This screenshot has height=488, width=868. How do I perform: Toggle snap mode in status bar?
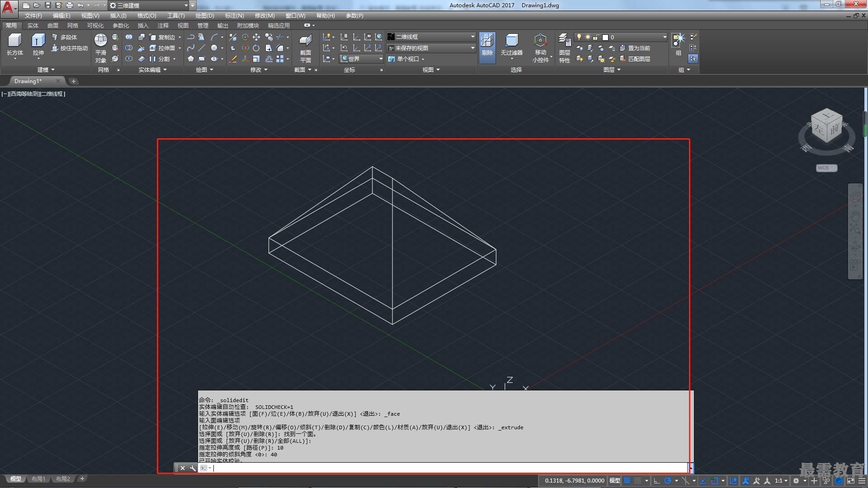click(637, 481)
